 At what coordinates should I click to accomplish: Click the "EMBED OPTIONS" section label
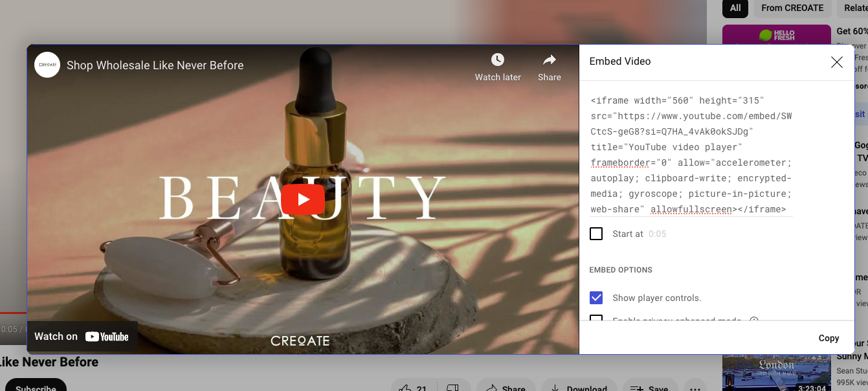pos(621,270)
